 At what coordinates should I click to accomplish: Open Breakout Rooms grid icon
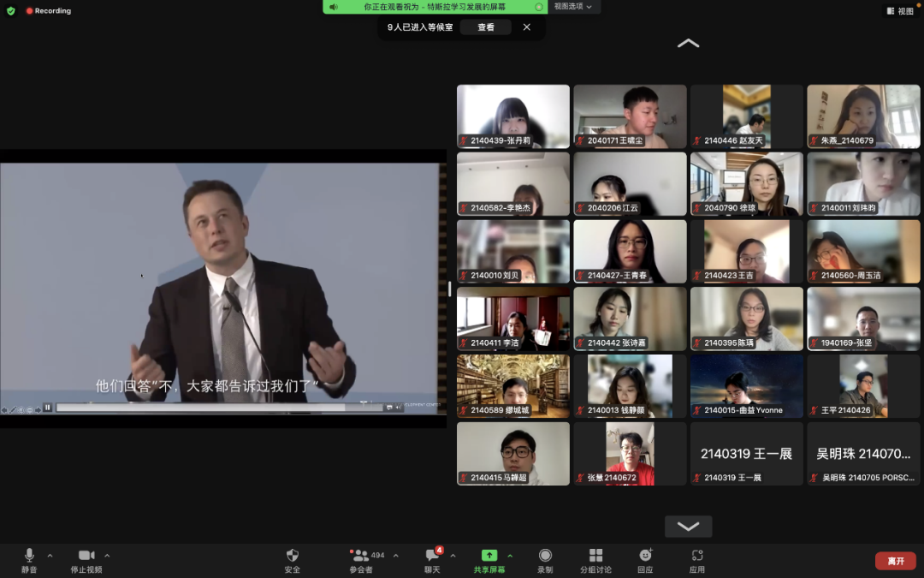(595, 555)
